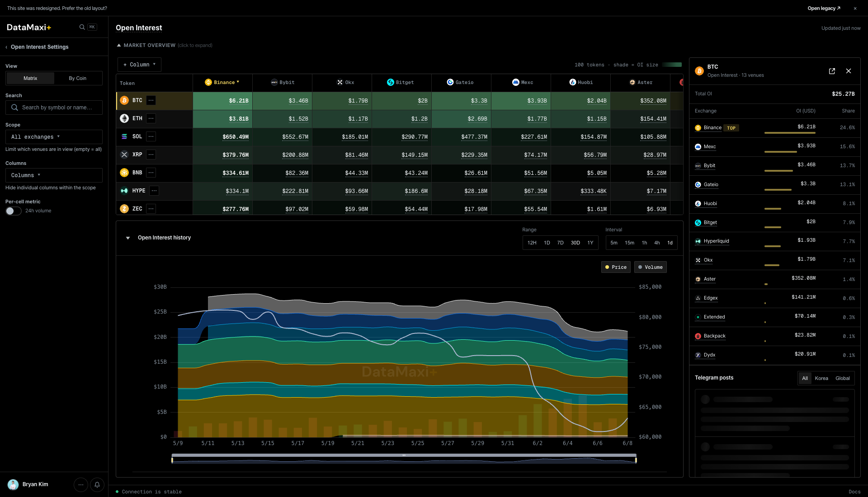Collapse the Open Interest history section
The height and width of the screenshot is (497, 868).
tap(128, 238)
